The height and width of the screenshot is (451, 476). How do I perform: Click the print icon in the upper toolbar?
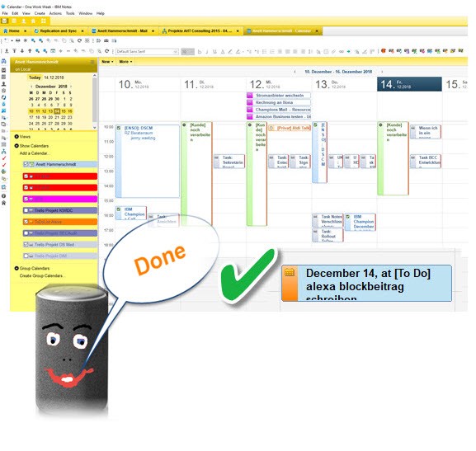coord(18,40)
